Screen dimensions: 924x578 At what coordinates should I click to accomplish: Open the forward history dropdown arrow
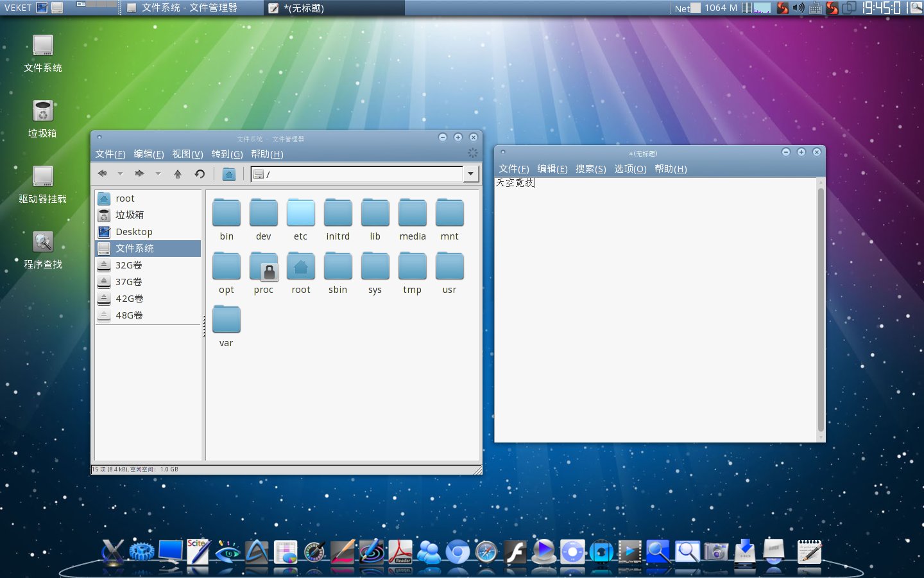pyautogui.click(x=158, y=173)
